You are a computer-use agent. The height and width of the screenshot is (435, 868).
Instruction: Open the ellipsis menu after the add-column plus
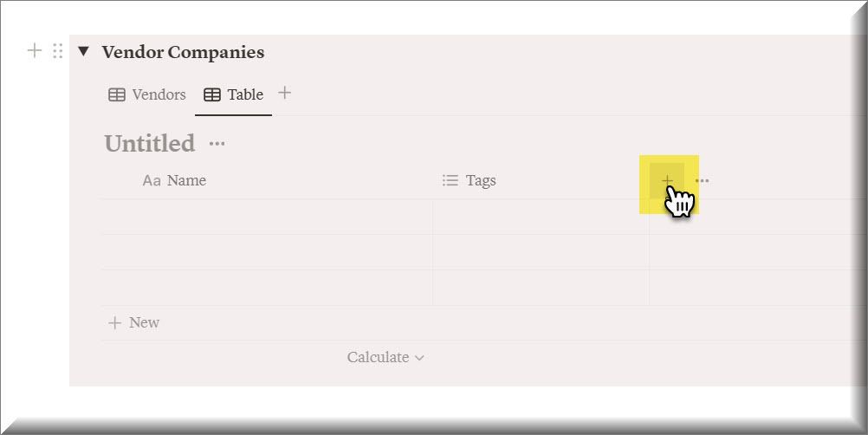click(x=703, y=181)
